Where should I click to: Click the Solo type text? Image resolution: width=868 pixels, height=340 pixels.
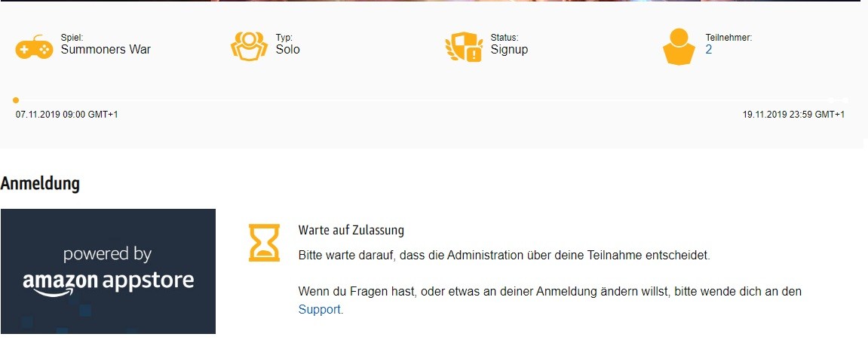(288, 49)
